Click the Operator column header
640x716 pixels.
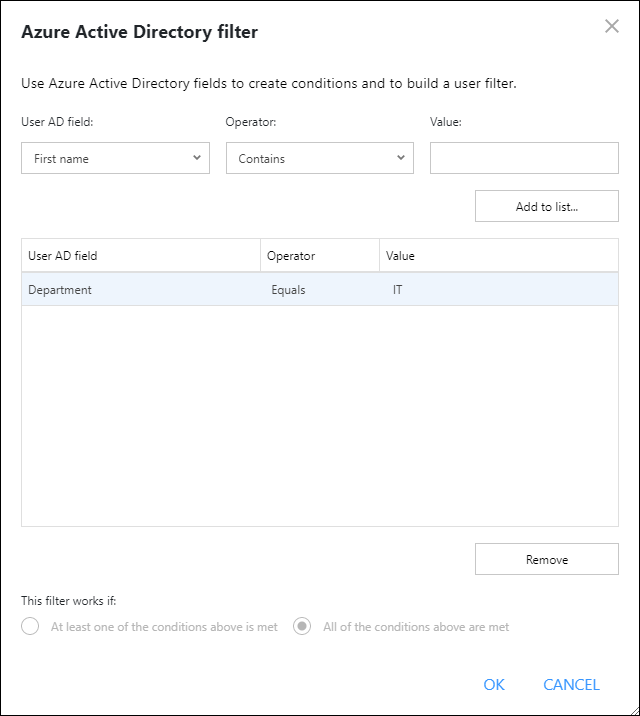tap(320, 255)
